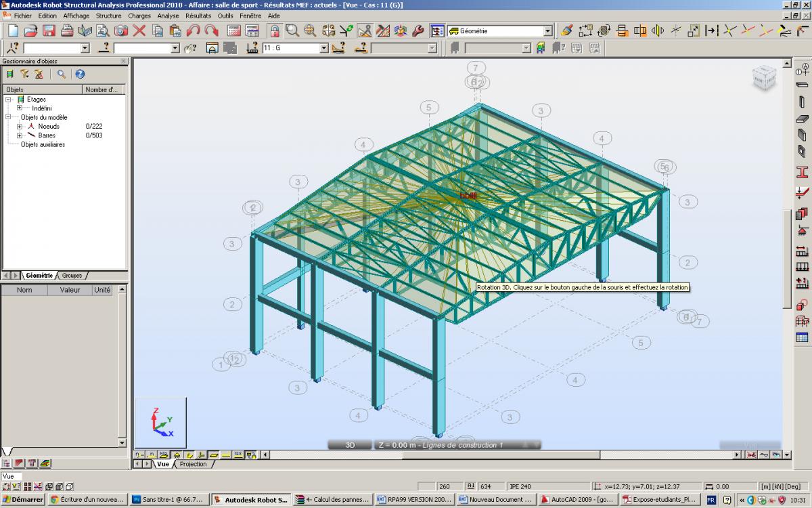Switch to the Groupes tab
Image resolution: width=812 pixels, height=508 pixels.
[72, 276]
